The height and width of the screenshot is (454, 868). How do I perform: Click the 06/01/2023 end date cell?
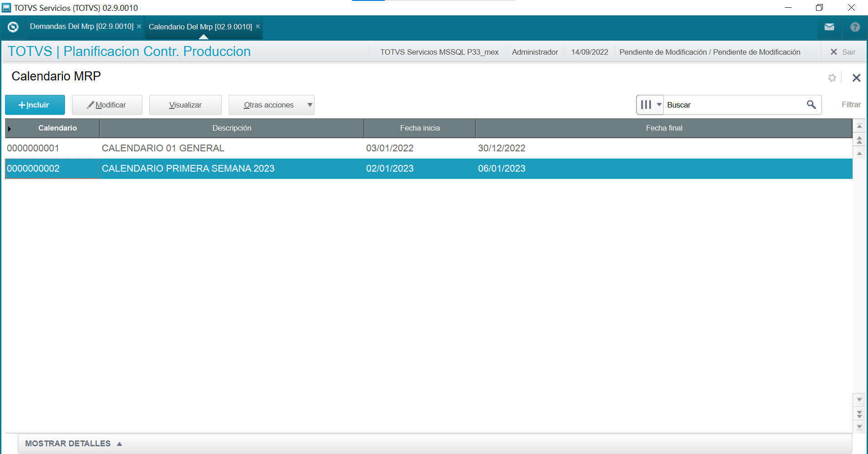pyautogui.click(x=502, y=168)
